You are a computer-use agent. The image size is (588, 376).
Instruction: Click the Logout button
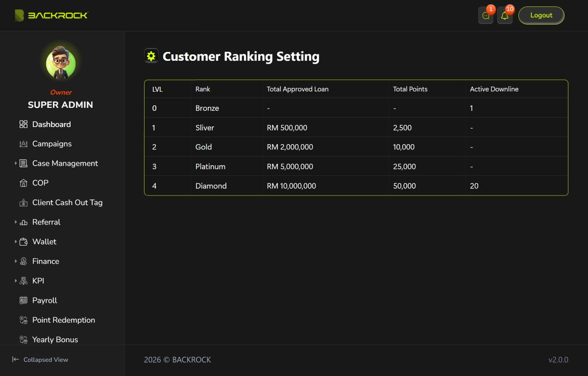[x=541, y=15]
